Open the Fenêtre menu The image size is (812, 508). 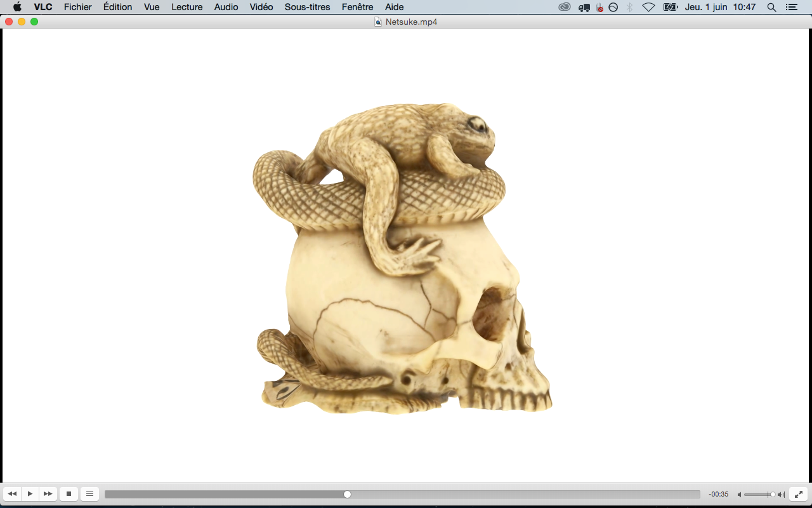357,7
